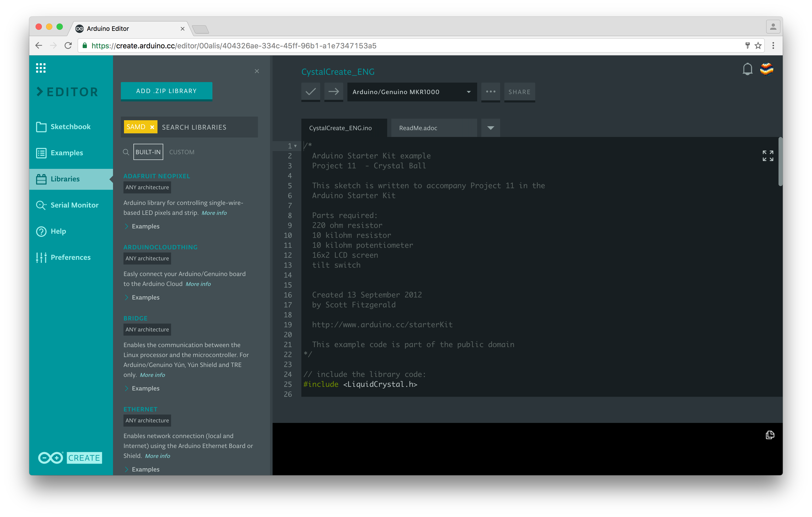
Task: Toggle the BUILT-IN libraries tab
Action: [148, 152]
